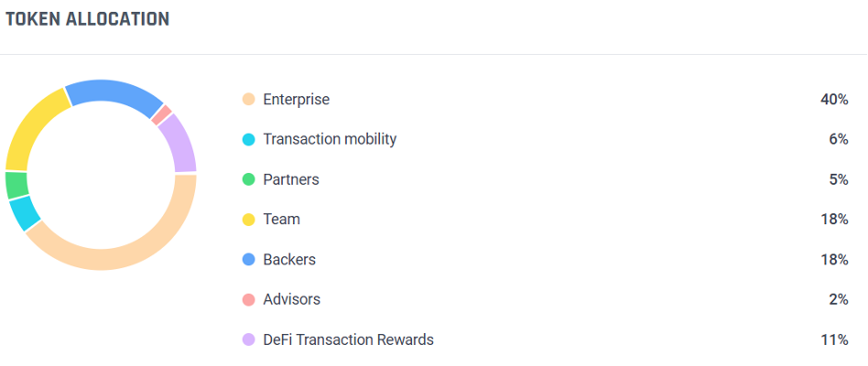This screenshot has width=868, height=366.
Task: Select the Backers legend label
Action: 289,260
